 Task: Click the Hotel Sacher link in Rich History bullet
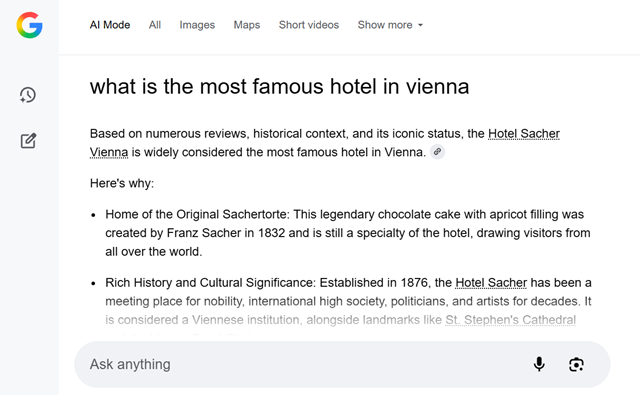pyautogui.click(x=491, y=282)
